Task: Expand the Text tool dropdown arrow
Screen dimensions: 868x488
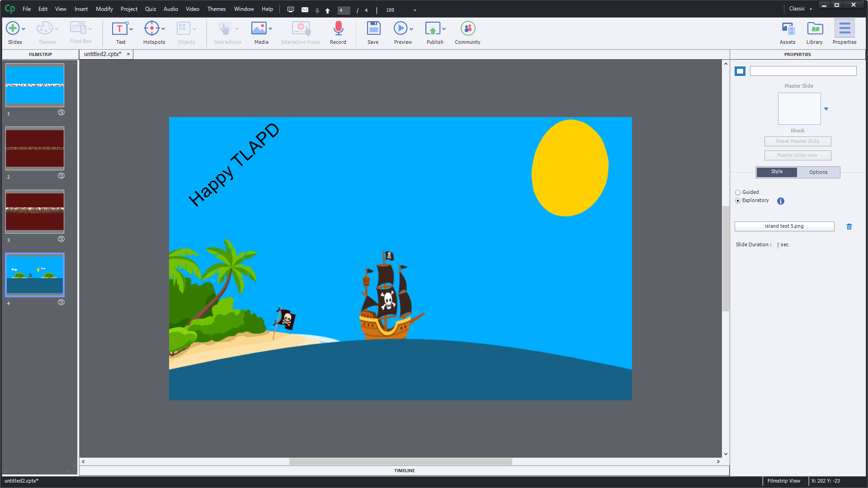Action: (x=131, y=29)
